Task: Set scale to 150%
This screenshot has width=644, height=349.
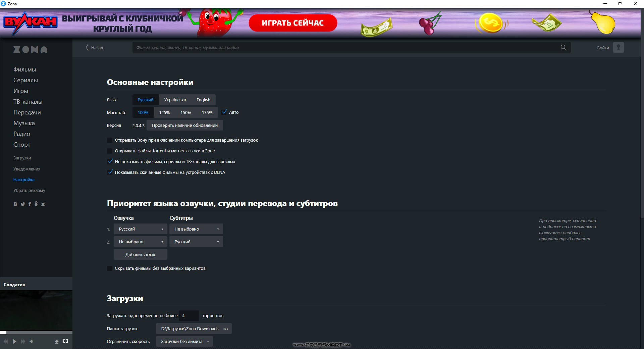Action: tap(186, 112)
